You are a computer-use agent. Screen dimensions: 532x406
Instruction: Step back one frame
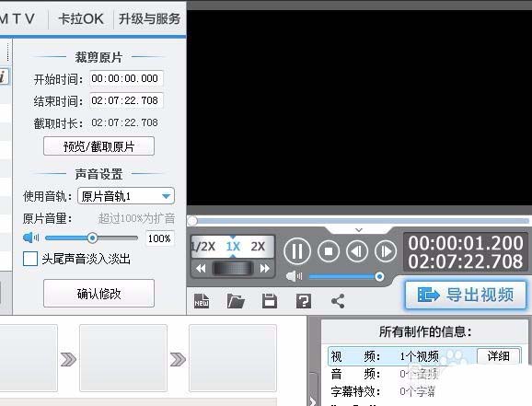(356, 251)
